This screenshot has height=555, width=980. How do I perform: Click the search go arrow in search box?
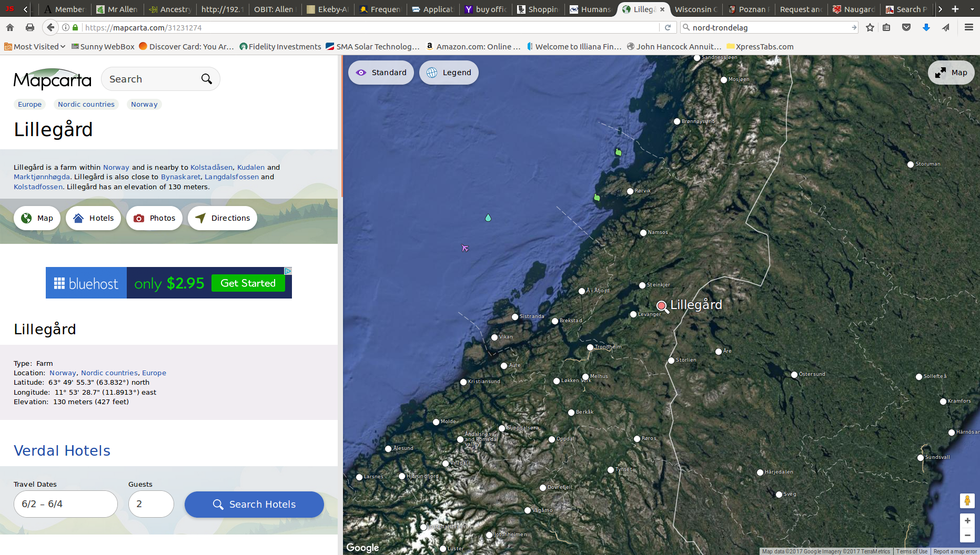[x=854, y=27]
